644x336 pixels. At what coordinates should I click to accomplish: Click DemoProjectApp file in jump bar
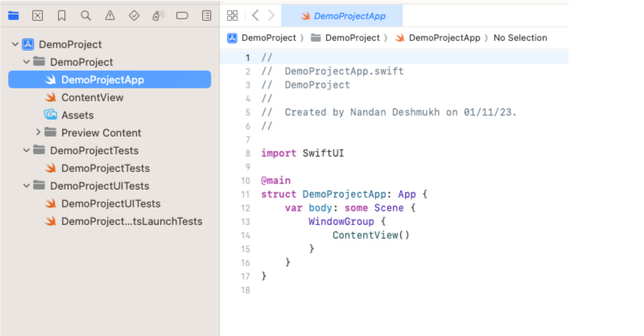click(x=438, y=38)
